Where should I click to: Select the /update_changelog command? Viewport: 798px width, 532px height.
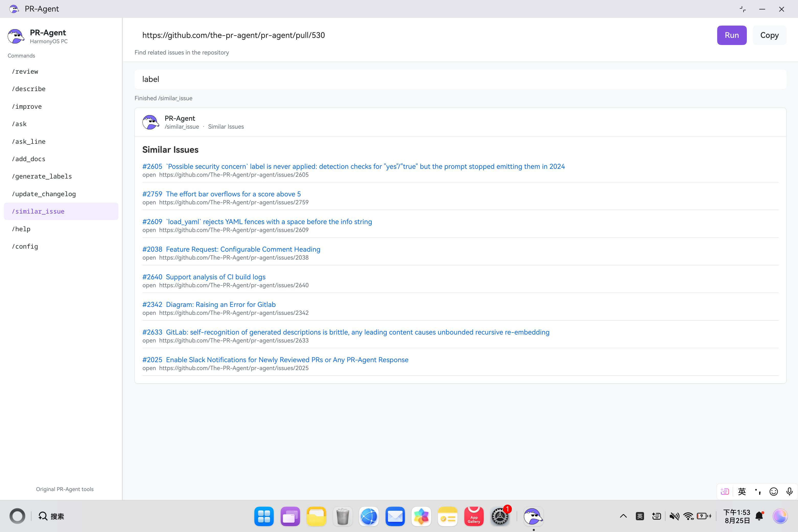[x=61, y=194]
